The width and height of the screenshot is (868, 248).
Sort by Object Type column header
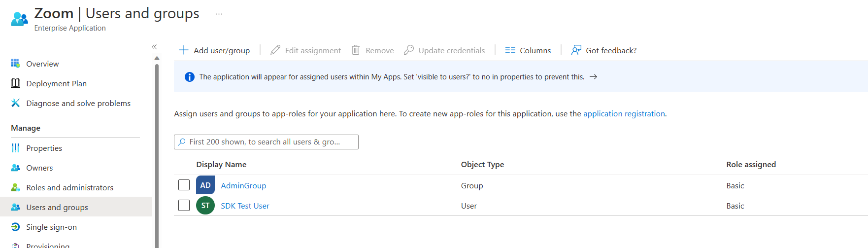pos(482,164)
